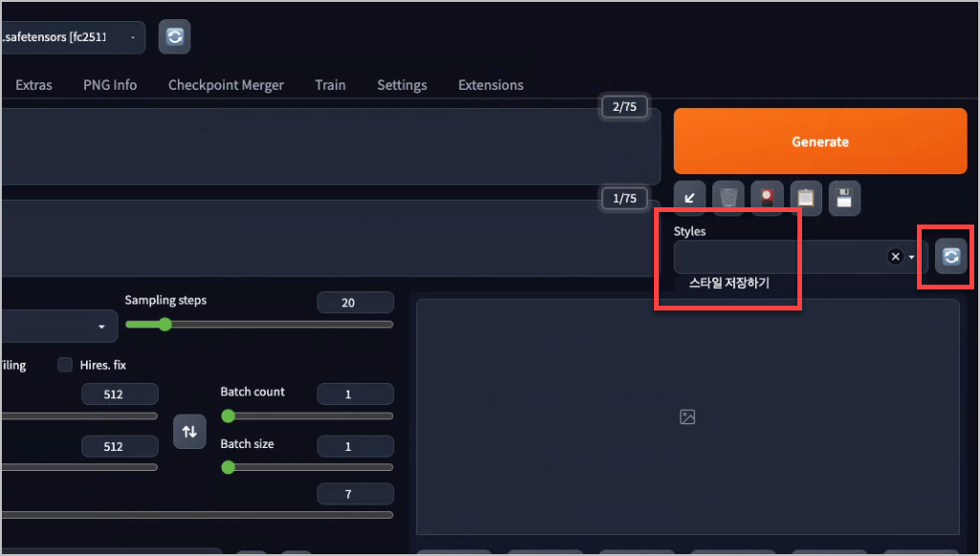980x556 pixels.
Task: Open the Extensions tab
Action: tap(490, 85)
